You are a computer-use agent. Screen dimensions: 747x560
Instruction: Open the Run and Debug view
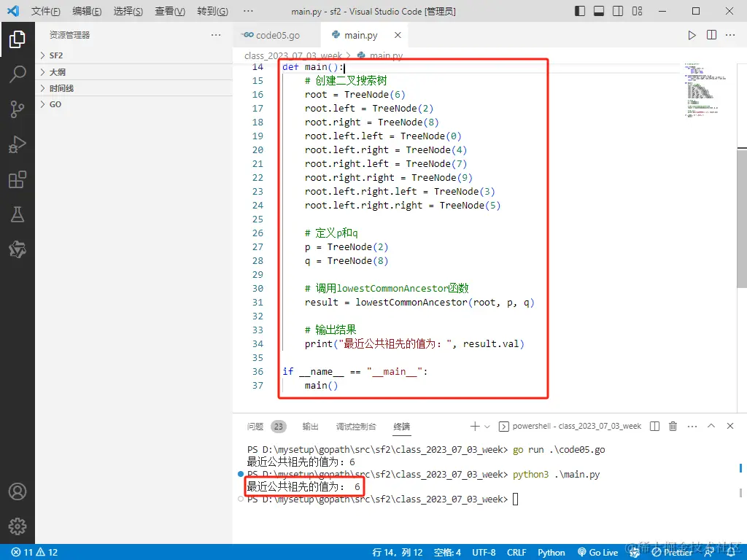point(18,144)
